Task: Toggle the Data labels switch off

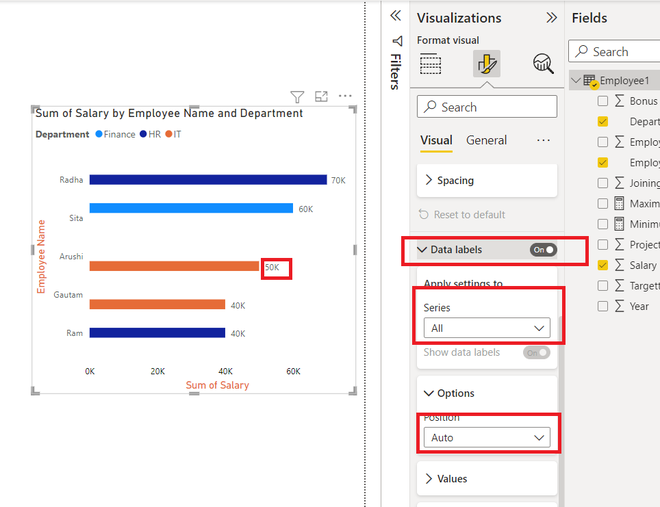Action: click(543, 250)
